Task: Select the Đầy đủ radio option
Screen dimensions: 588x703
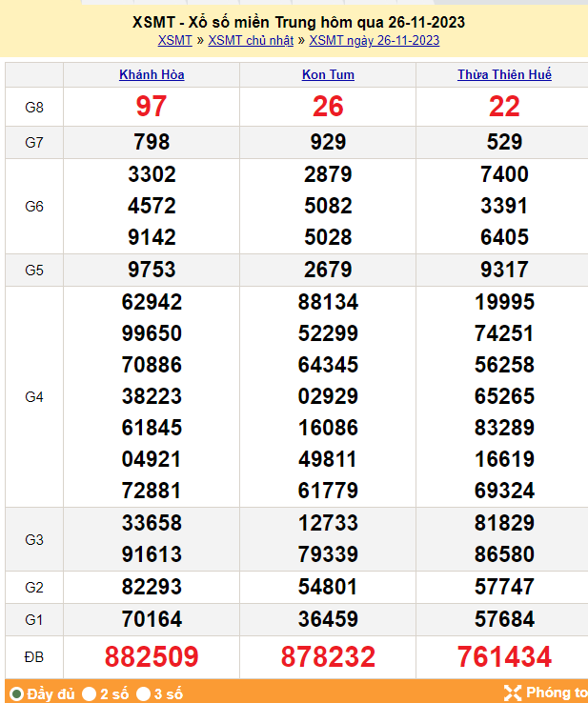Action: [16, 693]
